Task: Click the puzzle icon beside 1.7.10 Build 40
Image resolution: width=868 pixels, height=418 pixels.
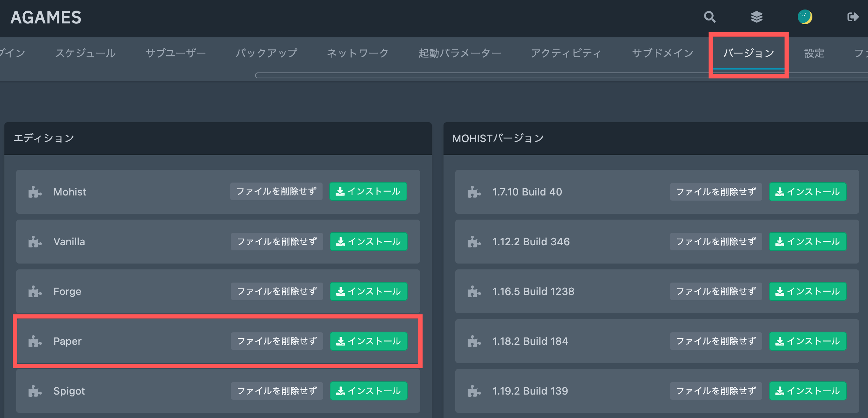Action: click(474, 192)
